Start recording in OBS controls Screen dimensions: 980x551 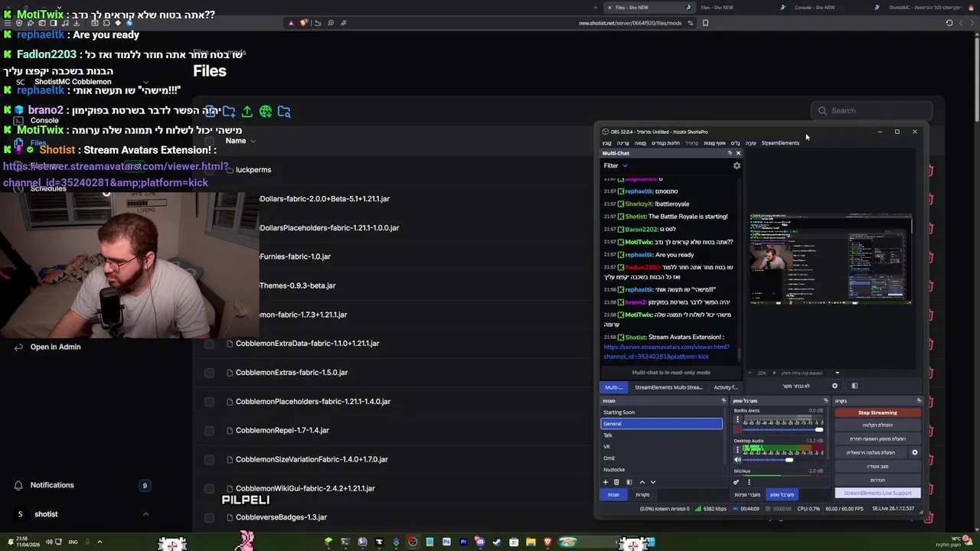(x=877, y=425)
